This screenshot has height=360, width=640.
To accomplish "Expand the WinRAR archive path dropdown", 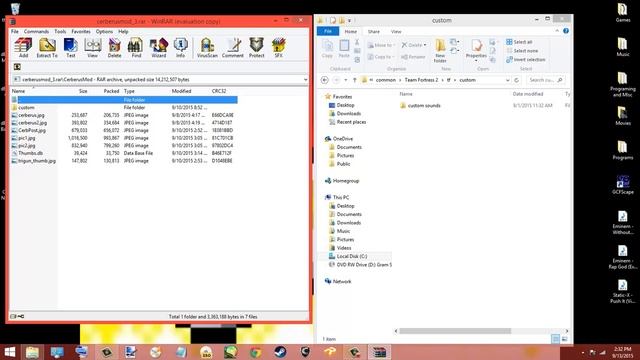I will (x=305, y=80).
